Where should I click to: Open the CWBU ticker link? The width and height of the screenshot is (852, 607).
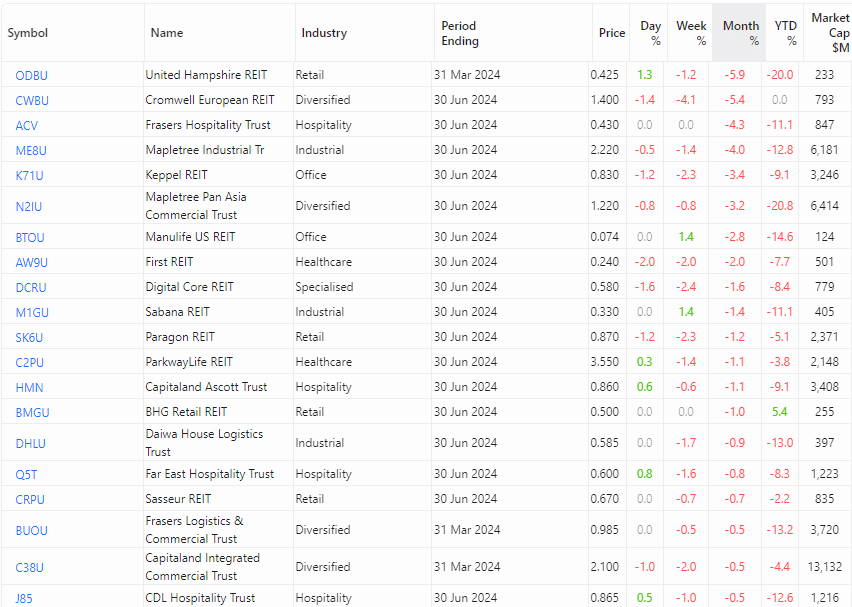tap(32, 100)
